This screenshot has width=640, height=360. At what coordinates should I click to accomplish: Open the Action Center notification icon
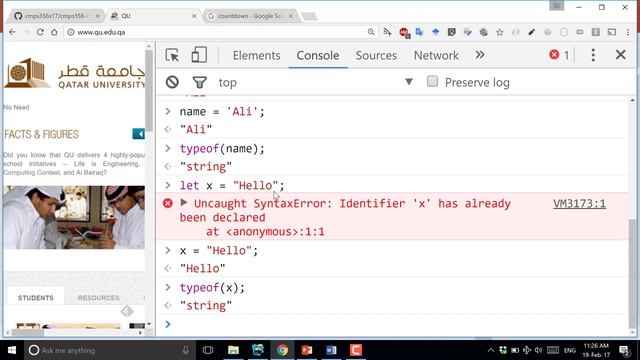tap(624, 350)
